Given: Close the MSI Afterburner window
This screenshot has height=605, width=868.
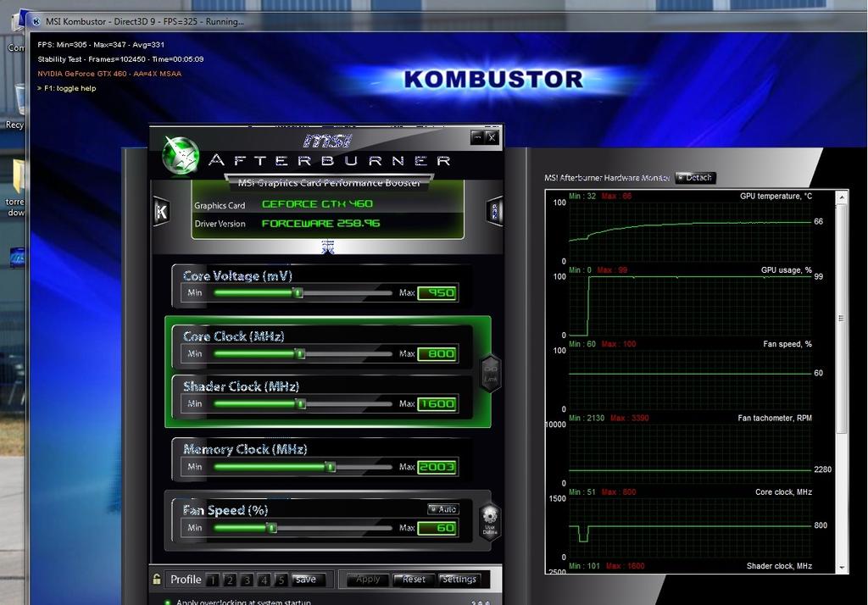Looking at the screenshot, I should click(x=492, y=137).
